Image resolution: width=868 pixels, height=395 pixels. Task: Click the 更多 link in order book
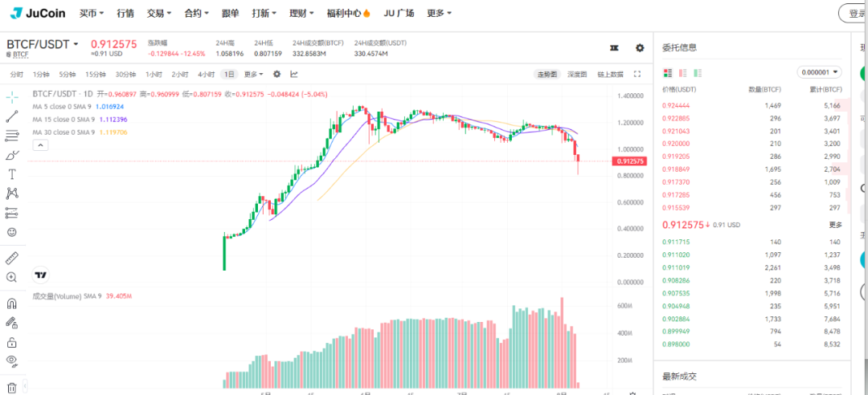coord(835,225)
